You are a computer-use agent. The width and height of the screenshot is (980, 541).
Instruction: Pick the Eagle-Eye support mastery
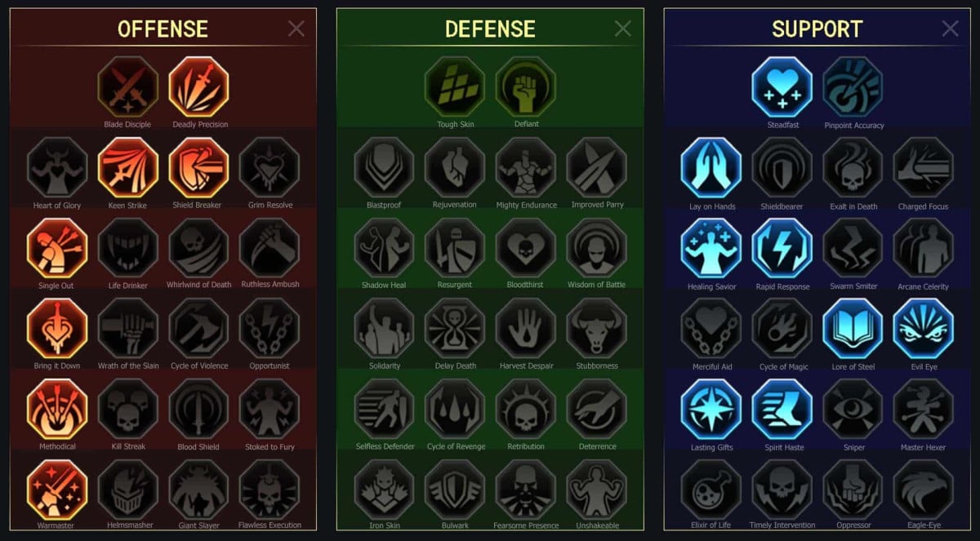[x=924, y=490]
